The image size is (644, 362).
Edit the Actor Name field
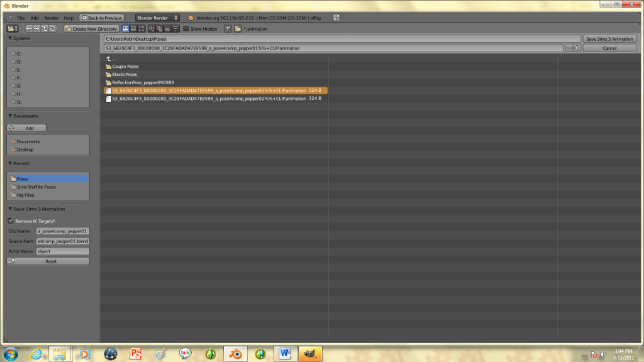coord(62,251)
